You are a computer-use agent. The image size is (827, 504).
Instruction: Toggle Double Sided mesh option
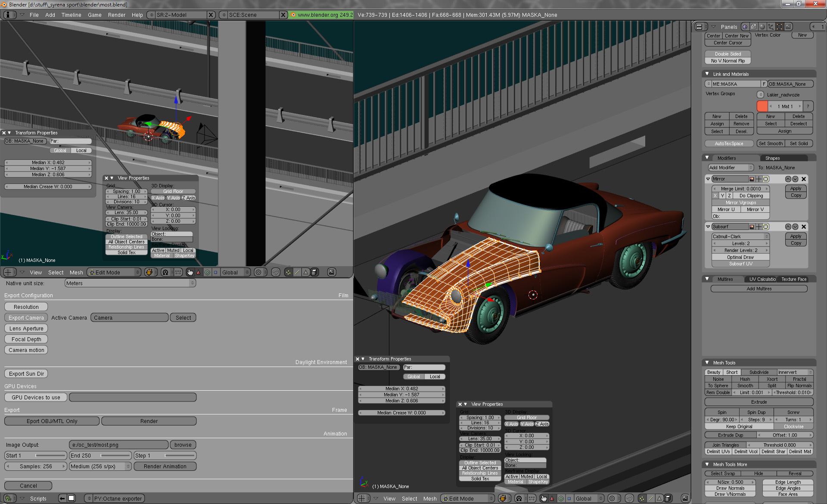[728, 54]
